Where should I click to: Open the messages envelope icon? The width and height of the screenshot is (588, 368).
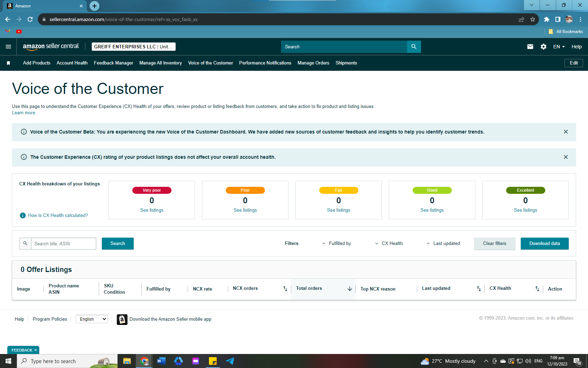(x=530, y=47)
